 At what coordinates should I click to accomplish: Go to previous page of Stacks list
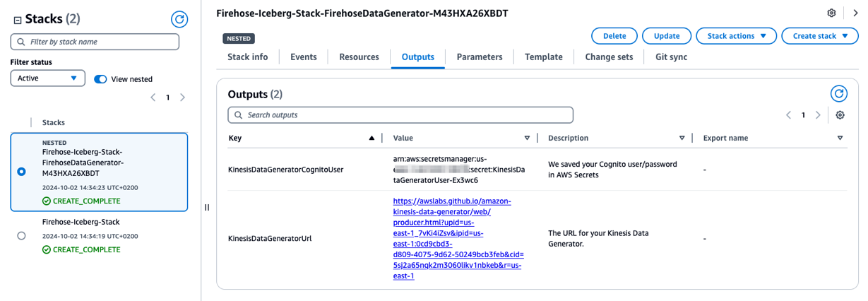[x=153, y=98]
